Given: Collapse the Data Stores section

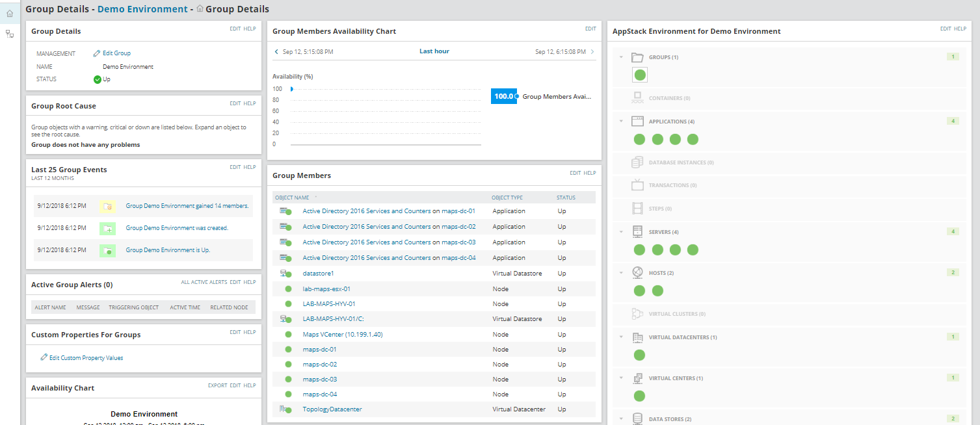Looking at the screenshot, I should coord(621,419).
